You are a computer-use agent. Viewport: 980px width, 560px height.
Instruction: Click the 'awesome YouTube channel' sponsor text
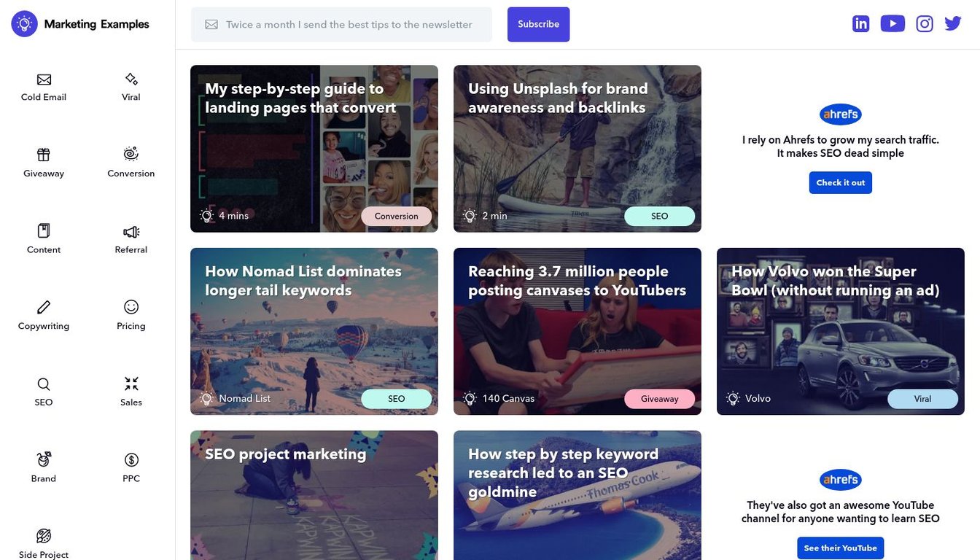click(x=841, y=512)
